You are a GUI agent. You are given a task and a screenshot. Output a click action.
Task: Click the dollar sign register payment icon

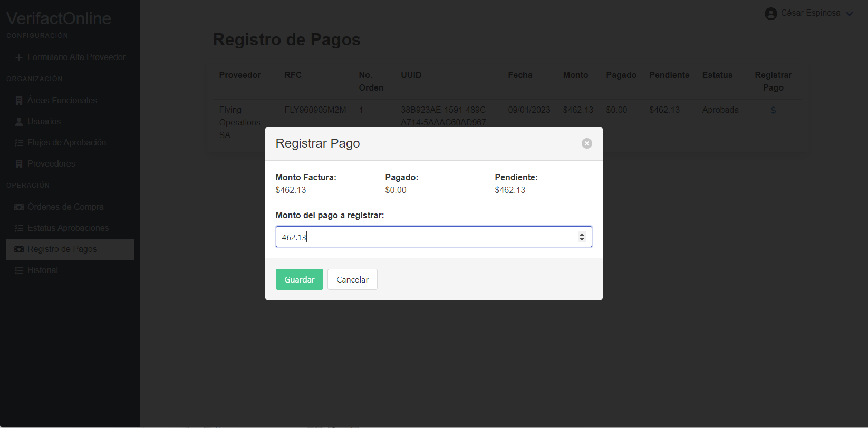click(773, 110)
